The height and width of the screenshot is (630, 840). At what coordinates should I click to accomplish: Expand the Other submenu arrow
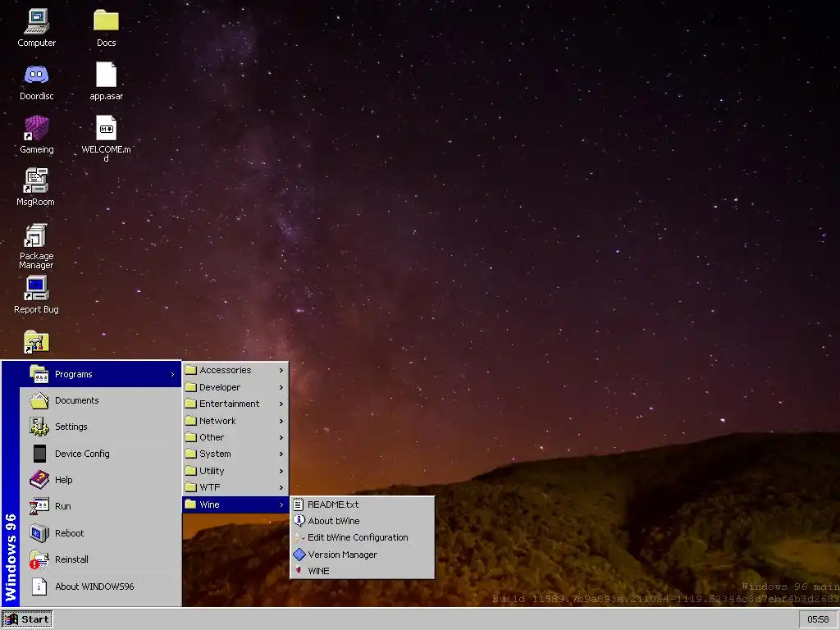tap(281, 438)
